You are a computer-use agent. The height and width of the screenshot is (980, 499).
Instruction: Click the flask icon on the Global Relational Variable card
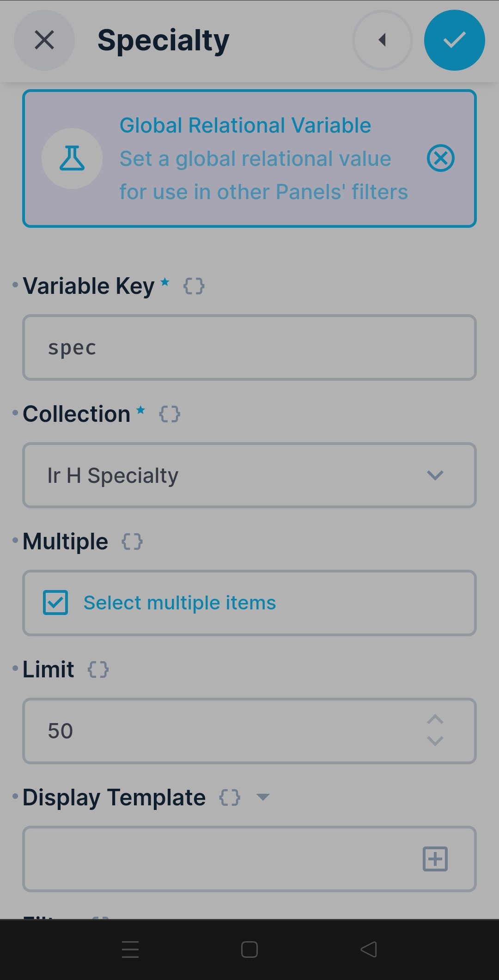click(72, 158)
